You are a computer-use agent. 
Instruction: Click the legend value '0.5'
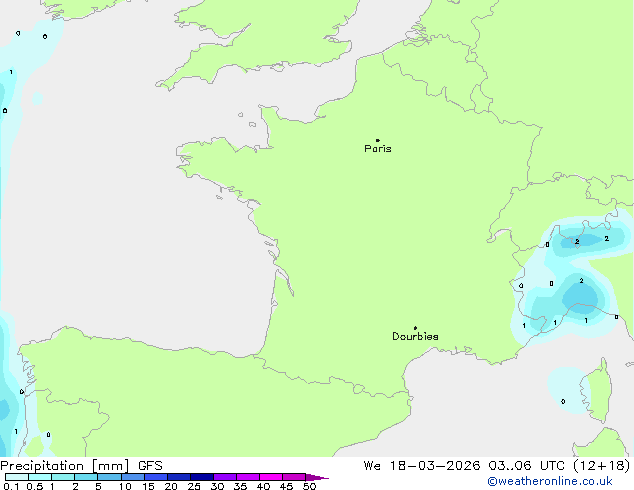pyautogui.click(x=34, y=486)
